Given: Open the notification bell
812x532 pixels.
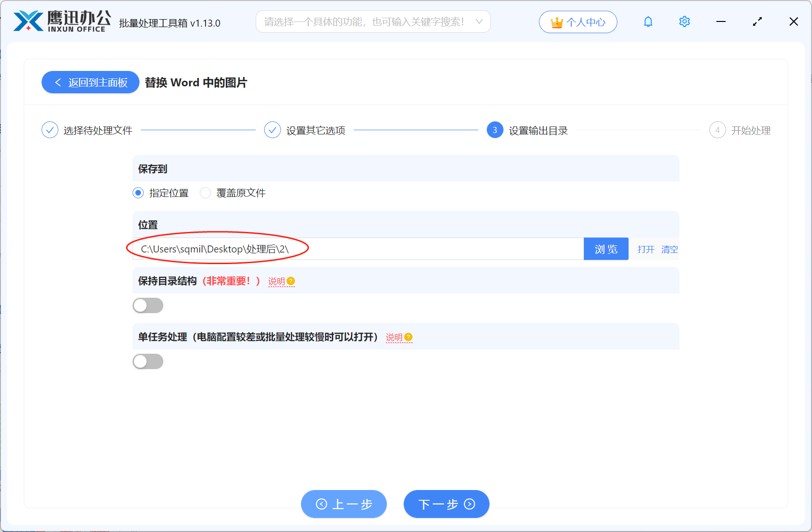Looking at the screenshot, I should tap(648, 21).
